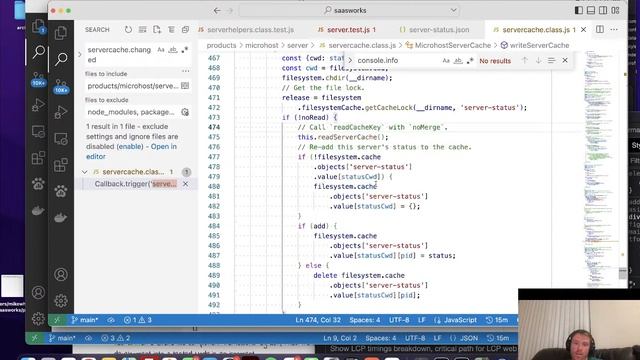Toggle Find in Selection in find widget
The width and height of the screenshot is (640, 360).
[x=551, y=60]
